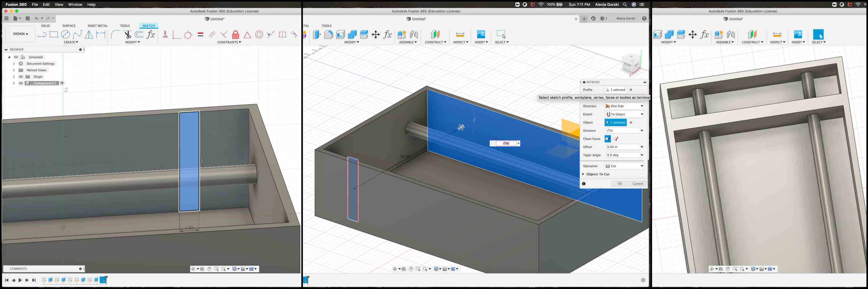
Task: Toggle visibility of Origin folder
Action: pos(21,77)
